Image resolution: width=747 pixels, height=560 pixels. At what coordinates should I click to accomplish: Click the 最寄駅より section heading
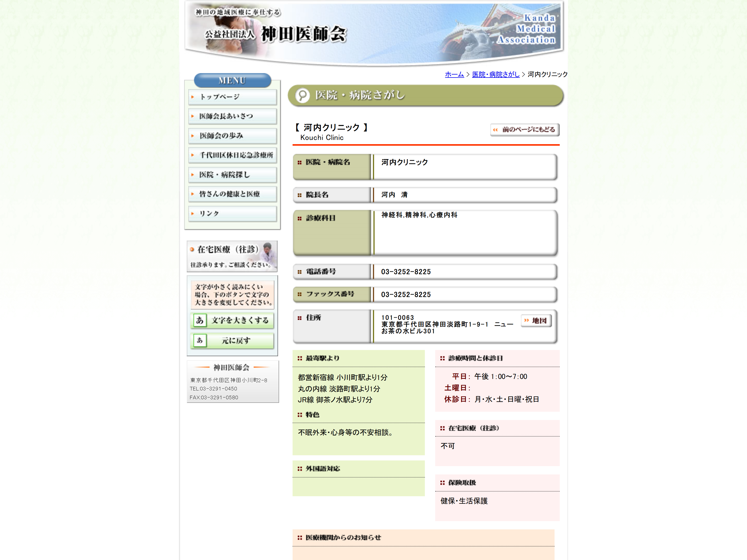[322, 359]
